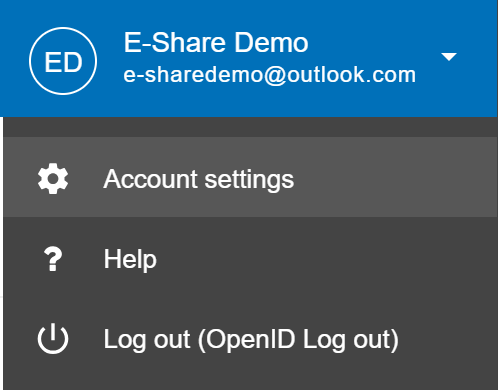Click the outlook.com address under E-Share Demo
Screen dimensions: 498x390
click(270, 75)
